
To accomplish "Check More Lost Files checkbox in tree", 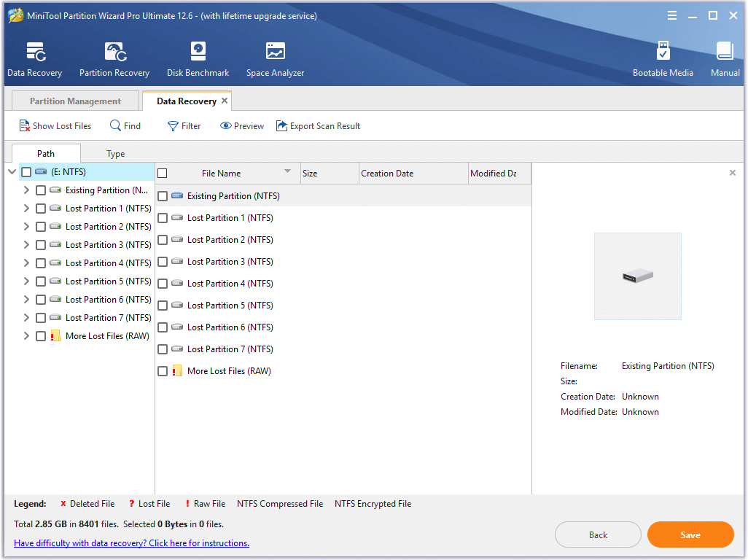I will point(41,336).
